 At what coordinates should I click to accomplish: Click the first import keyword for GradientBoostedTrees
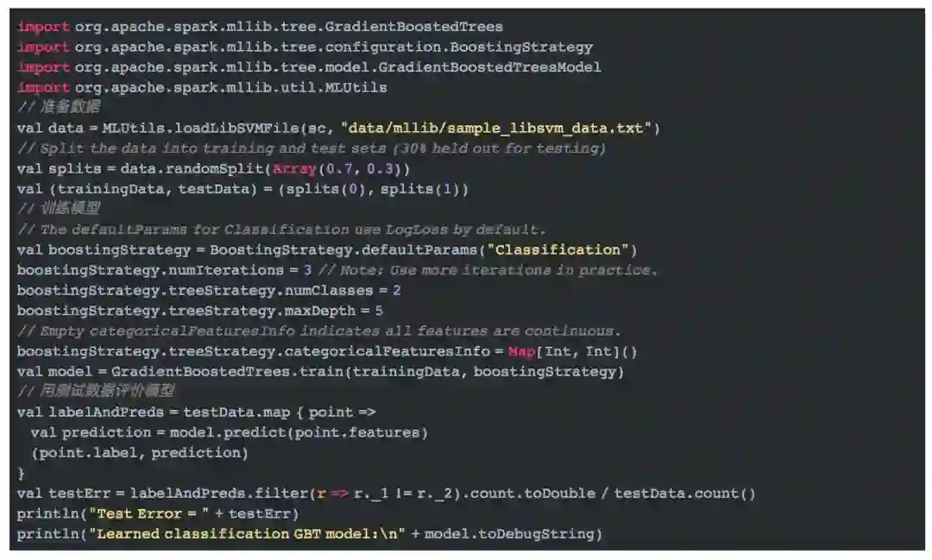43,27
